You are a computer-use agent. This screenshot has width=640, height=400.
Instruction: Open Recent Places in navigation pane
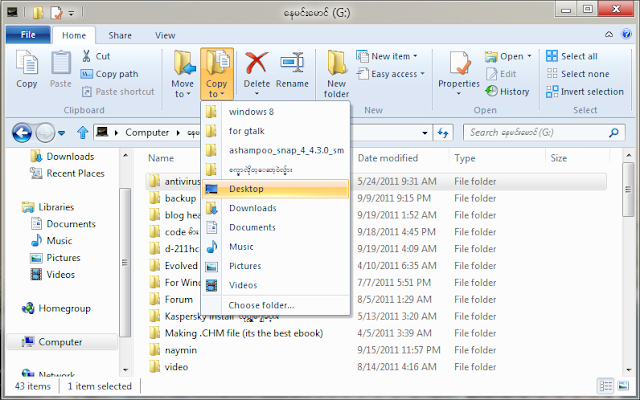pos(67,173)
